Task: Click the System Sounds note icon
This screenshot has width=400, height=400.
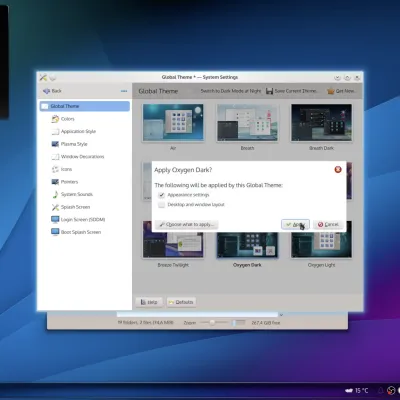Action: [x=55, y=194]
